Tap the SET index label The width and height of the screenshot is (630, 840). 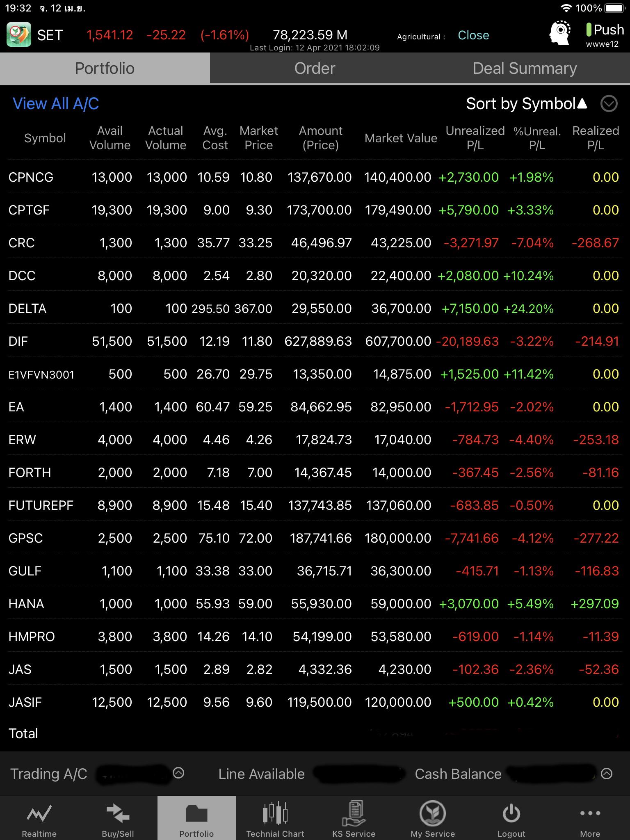(x=50, y=35)
